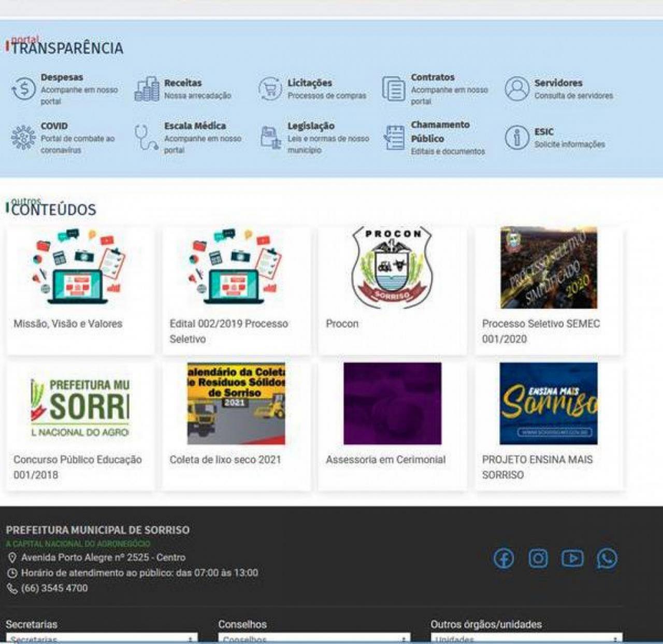Open the ESIC information icon

click(516, 138)
